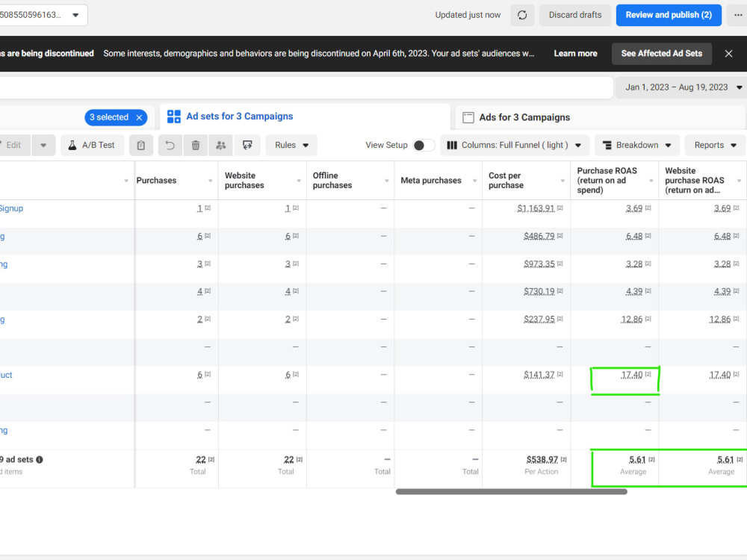Dismiss the discontinued interests banner
Viewport: 747px width, 560px height.
[728, 53]
